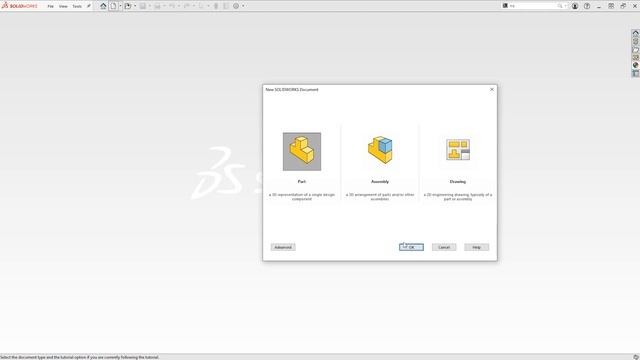The image size is (640, 360).
Task: Click the New document toolbar icon
Action: tap(113, 6)
